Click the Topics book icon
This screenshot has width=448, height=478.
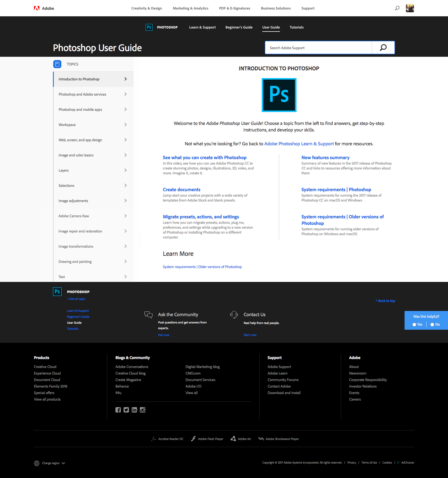point(57,64)
